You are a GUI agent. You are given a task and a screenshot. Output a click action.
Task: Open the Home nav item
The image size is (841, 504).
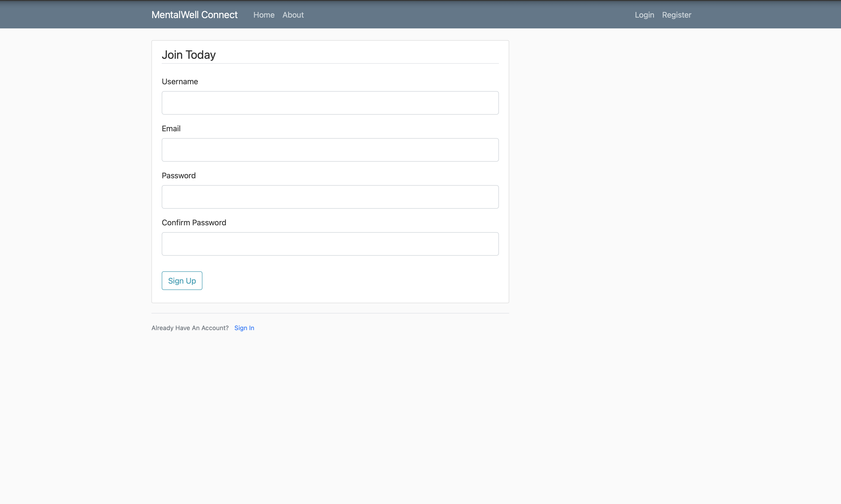point(264,15)
